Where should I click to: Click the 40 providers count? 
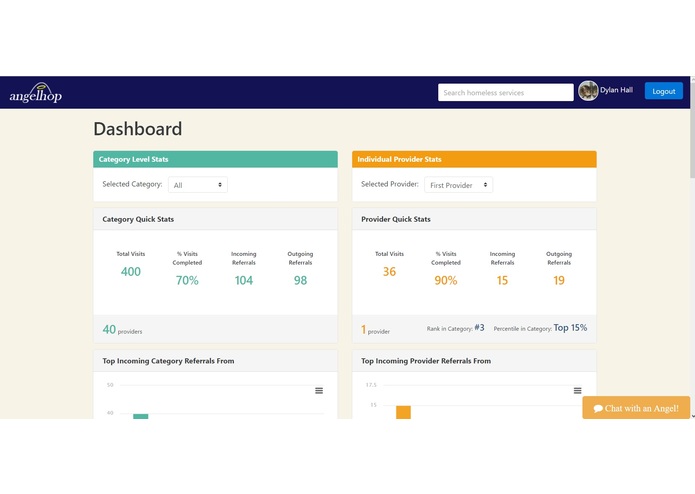pyautogui.click(x=122, y=330)
